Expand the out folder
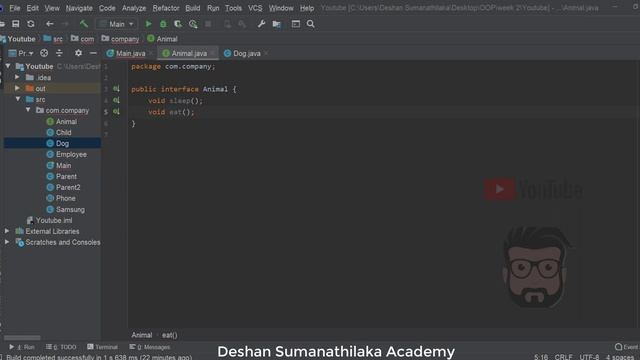 [x=17, y=88]
